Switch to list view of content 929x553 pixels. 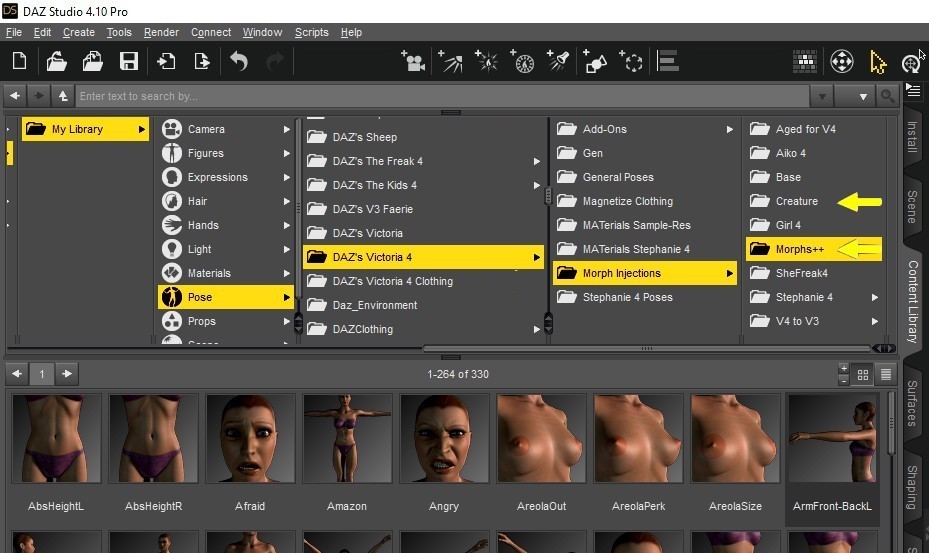coord(886,375)
